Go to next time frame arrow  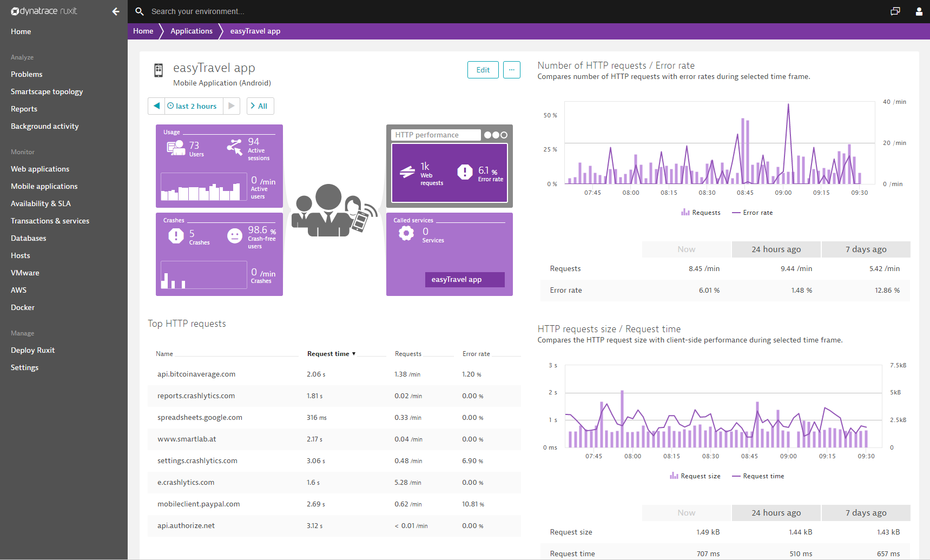tap(232, 106)
